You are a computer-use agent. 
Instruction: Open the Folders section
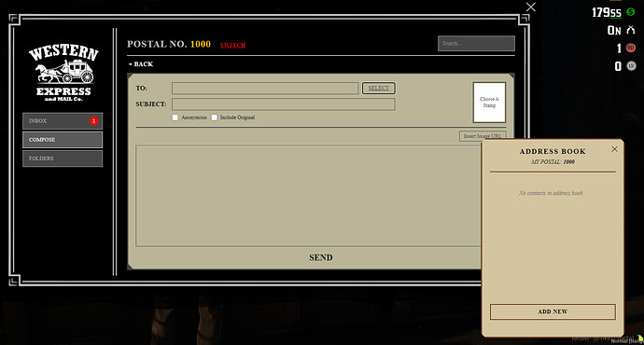click(63, 159)
